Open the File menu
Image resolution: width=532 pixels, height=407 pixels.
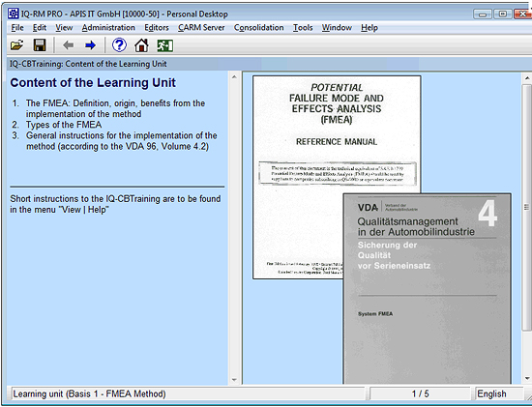pos(17,28)
